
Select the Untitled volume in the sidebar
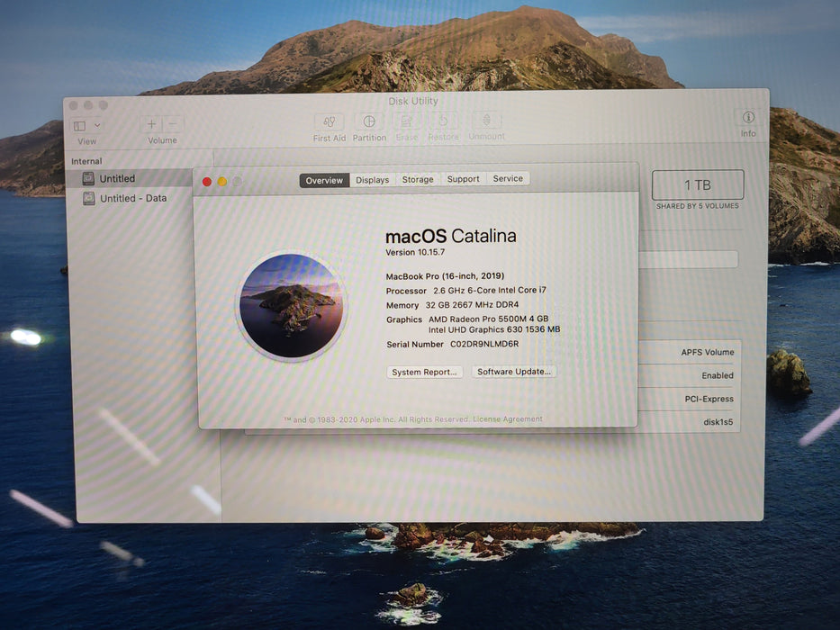[x=130, y=178]
